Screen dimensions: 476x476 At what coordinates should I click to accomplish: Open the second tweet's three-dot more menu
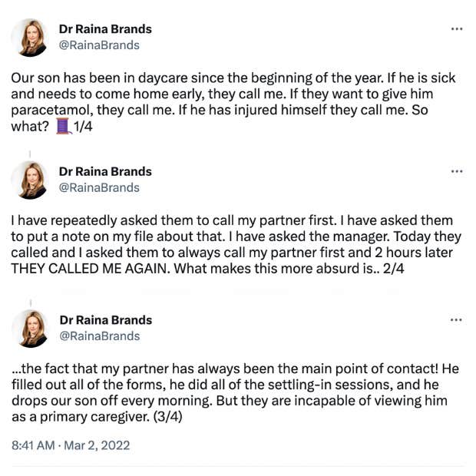pos(457,171)
